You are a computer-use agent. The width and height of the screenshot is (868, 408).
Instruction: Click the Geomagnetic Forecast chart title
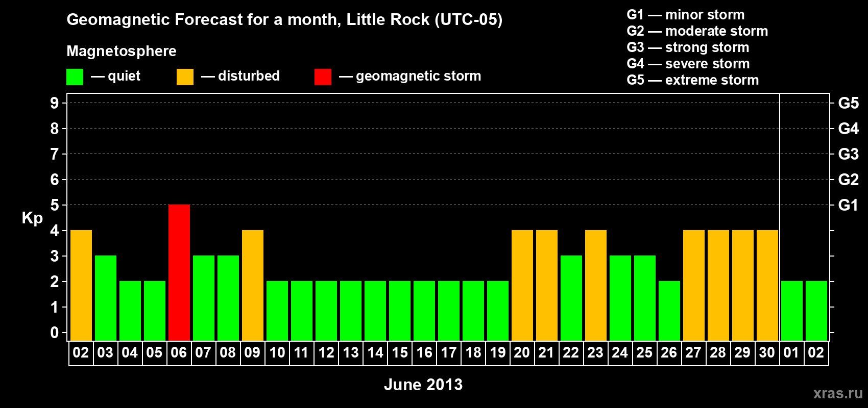pos(284,20)
